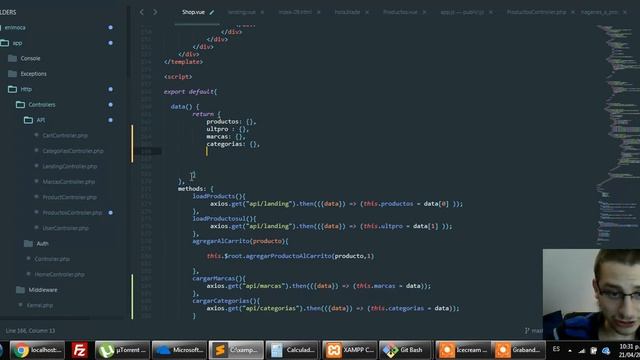Close the landing.vue tab

tap(262, 12)
